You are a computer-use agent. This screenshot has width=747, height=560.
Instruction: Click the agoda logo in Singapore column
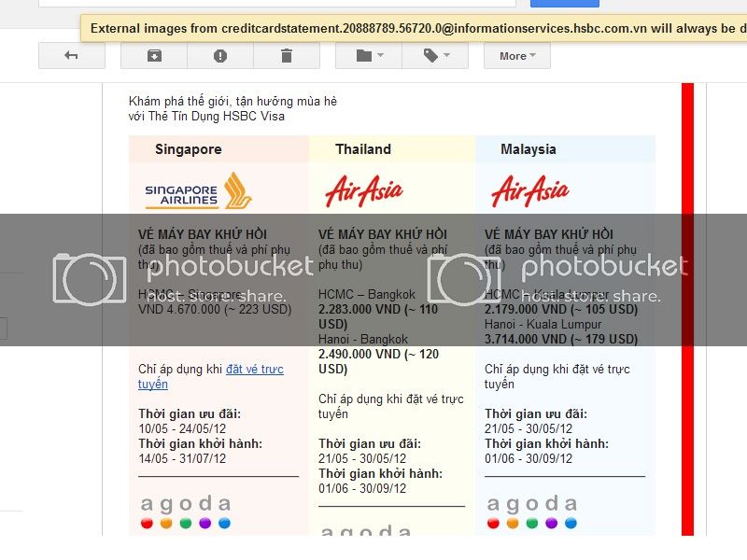tap(186, 511)
